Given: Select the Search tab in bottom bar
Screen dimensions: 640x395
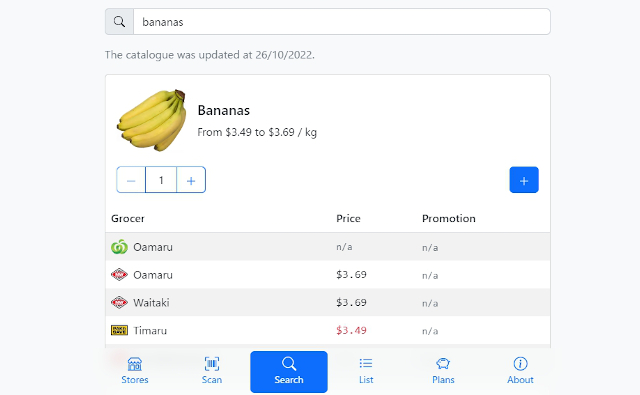Looking at the screenshot, I should pyautogui.click(x=289, y=372).
